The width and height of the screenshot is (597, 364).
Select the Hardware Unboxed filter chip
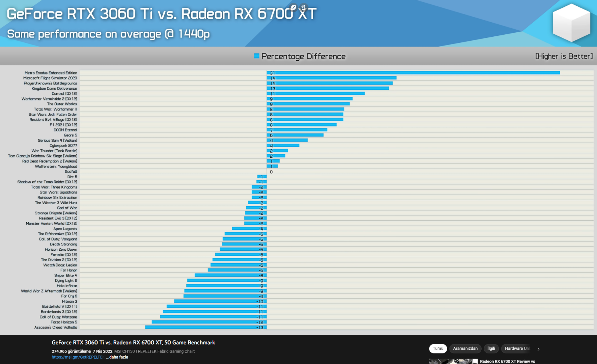tap(517, 348)
